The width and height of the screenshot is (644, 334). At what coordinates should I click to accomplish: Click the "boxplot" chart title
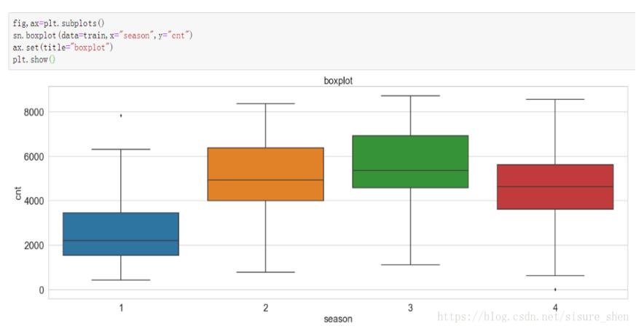[338, 81]
